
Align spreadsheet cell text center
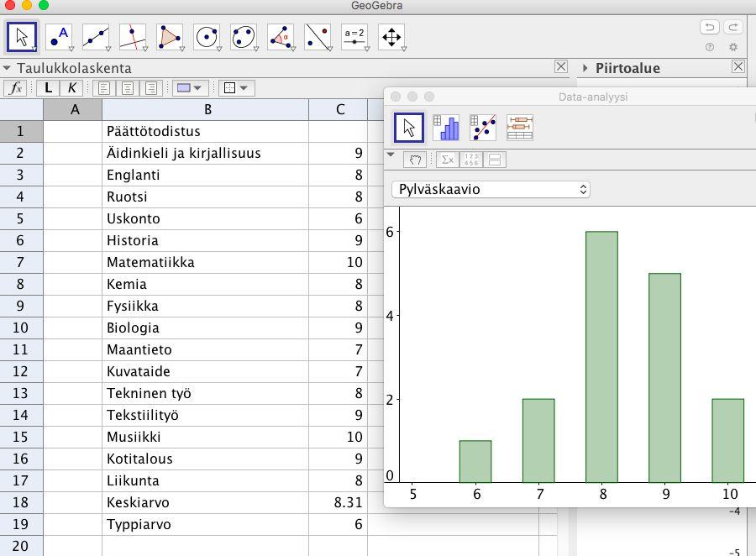click(128, 88)
